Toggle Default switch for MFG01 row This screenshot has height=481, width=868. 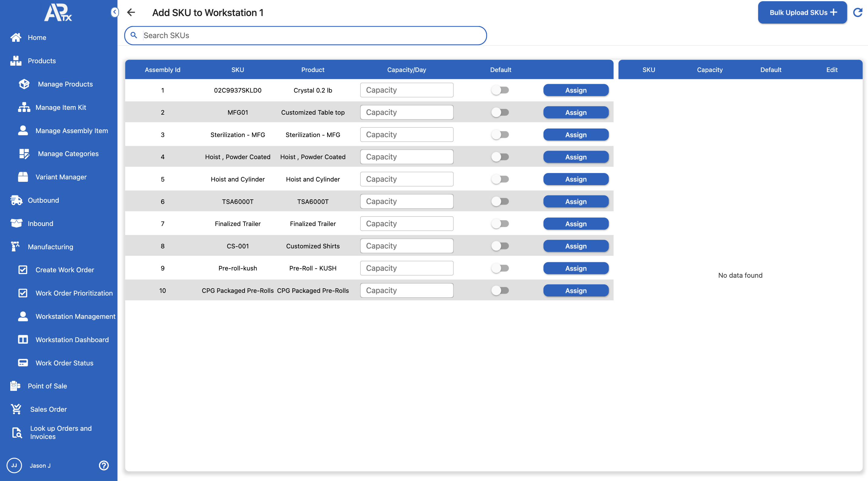[500, 112]
